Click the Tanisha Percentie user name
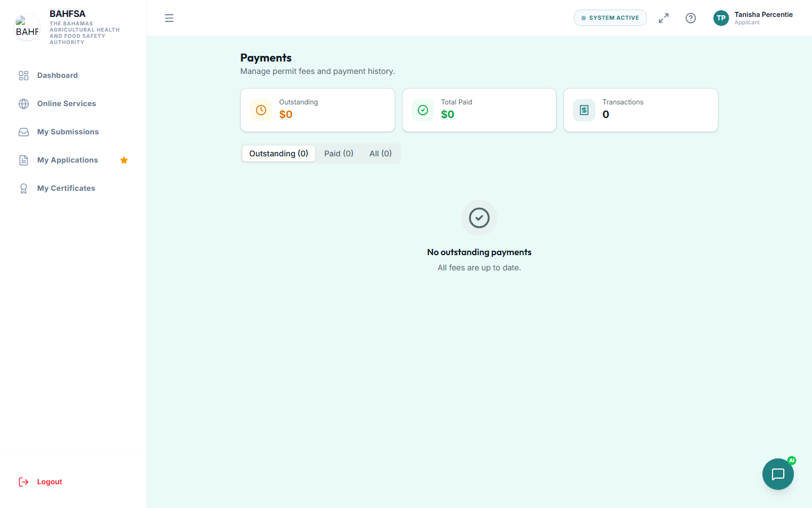The image size is (812, 508). pyautogui.click(x=764, y=15)
